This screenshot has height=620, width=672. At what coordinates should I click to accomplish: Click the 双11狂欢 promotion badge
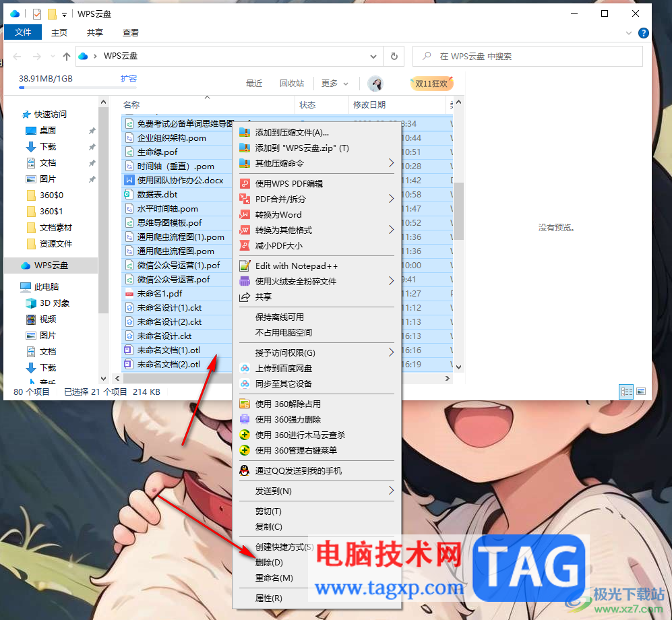coord(431,84)
